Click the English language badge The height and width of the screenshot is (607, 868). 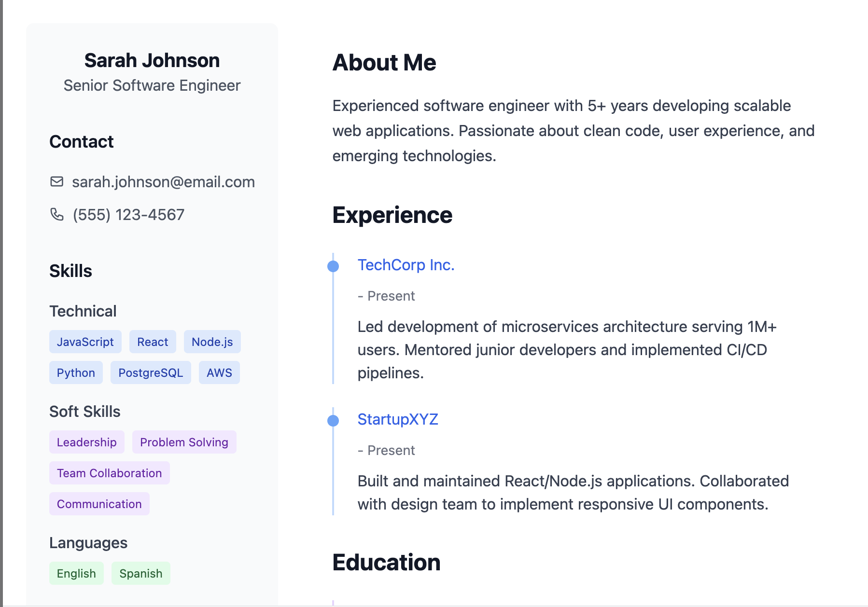click(x=76, y=573)
